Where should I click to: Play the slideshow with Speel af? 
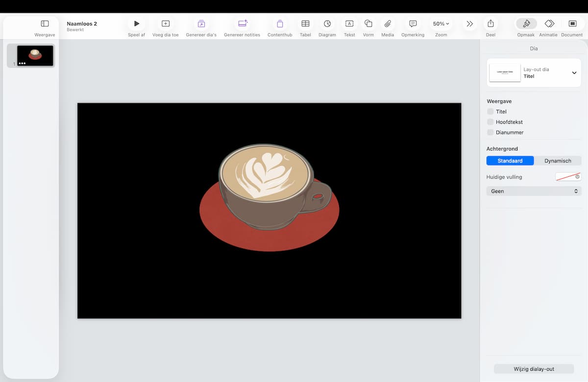(137, 24)
